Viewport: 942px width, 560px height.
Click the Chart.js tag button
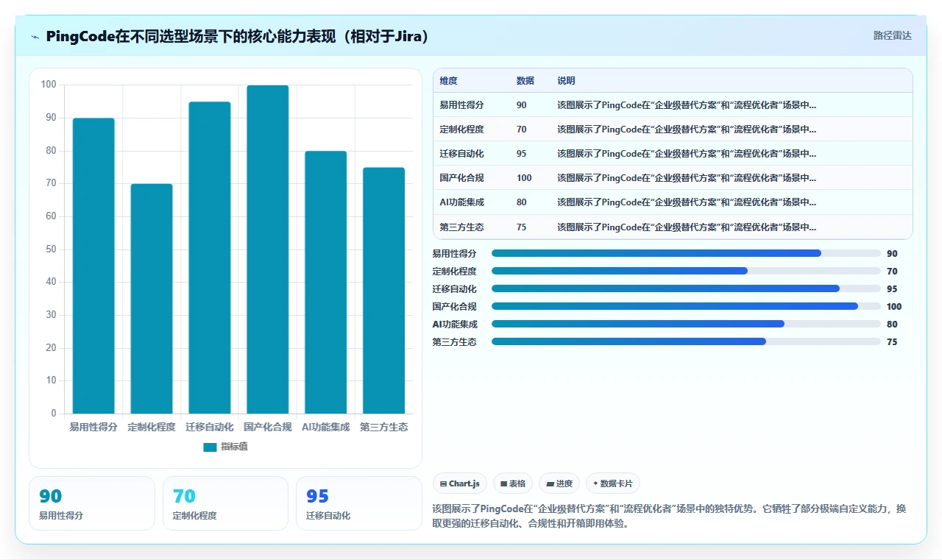460,483
